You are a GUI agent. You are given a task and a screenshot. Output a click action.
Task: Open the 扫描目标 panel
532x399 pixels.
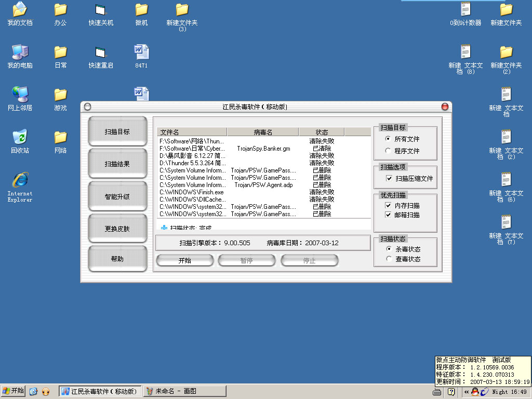[x=117, y=131]
